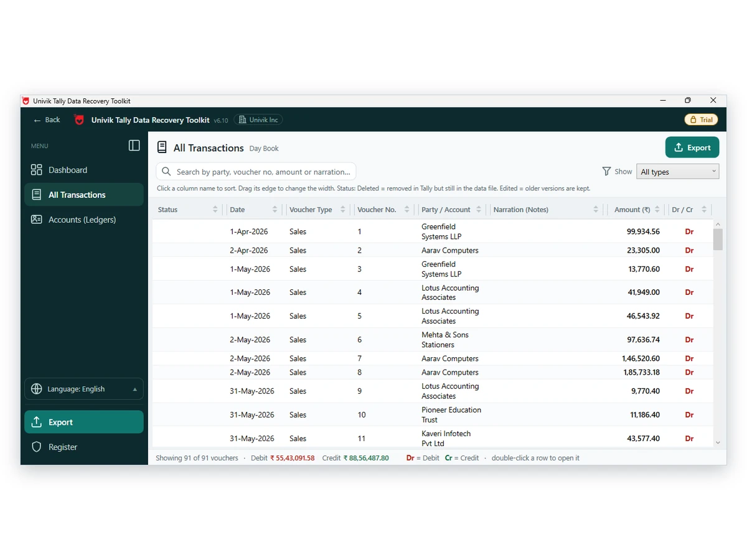
Task: Click the Party / Account sort arrows
Action: pos(479,210)
